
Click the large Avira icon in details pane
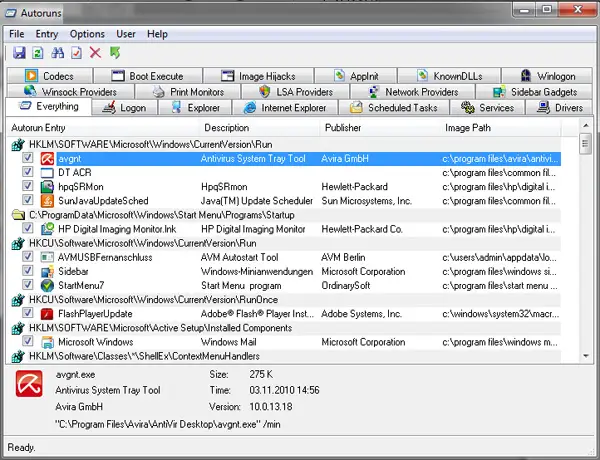tap(29, 383)
